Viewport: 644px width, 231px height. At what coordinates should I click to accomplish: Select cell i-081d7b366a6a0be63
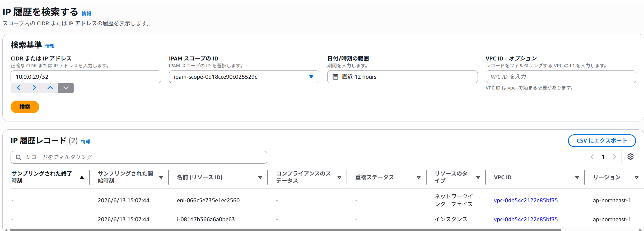point(206,219)
